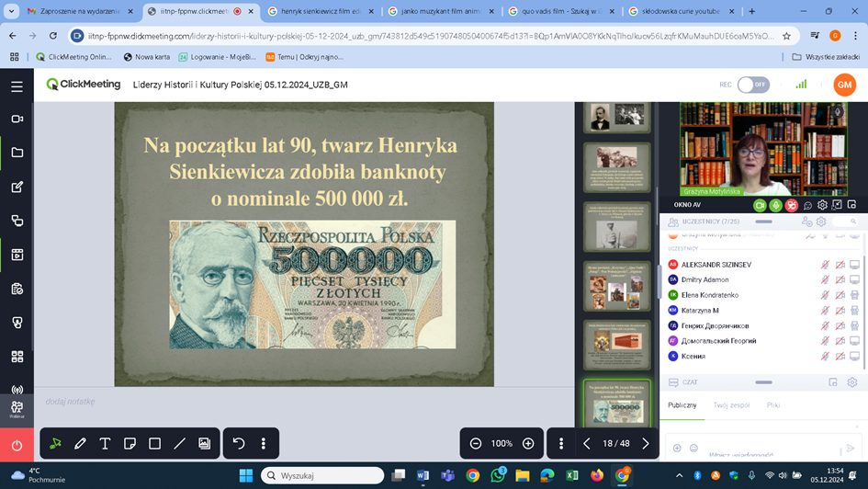The width and height of the screenshot is (868, 489).
Task: Open the files folder in the left sidebar
Action: (x=17, y=153)
